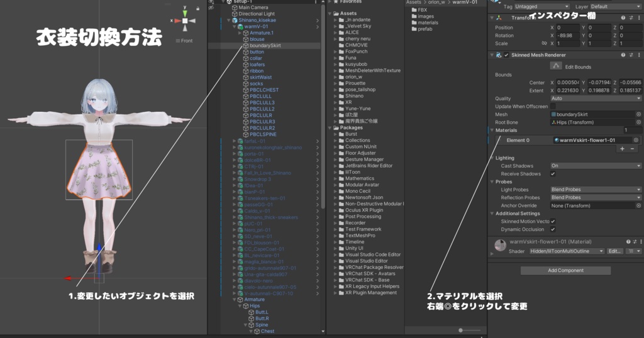Open Cast Shadows dropdown
644x338 pixels.
[x=596, y=166]
